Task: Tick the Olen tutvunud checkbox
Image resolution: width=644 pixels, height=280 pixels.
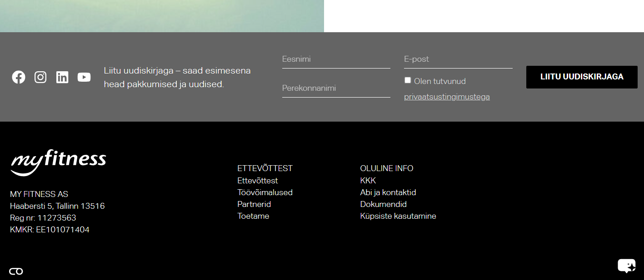Action: pos(408,80)
